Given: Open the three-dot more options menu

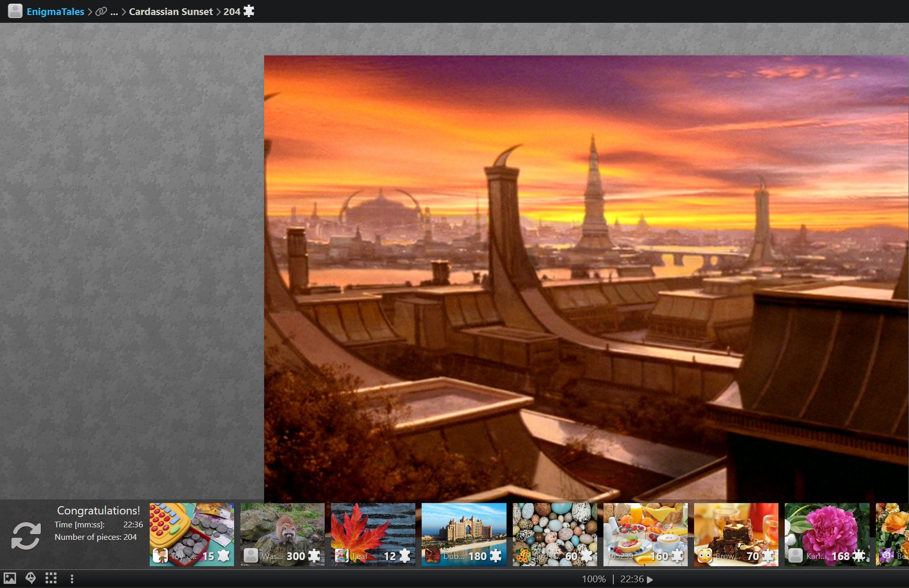Looking at the screenshot, I should (x=72, y=579).
